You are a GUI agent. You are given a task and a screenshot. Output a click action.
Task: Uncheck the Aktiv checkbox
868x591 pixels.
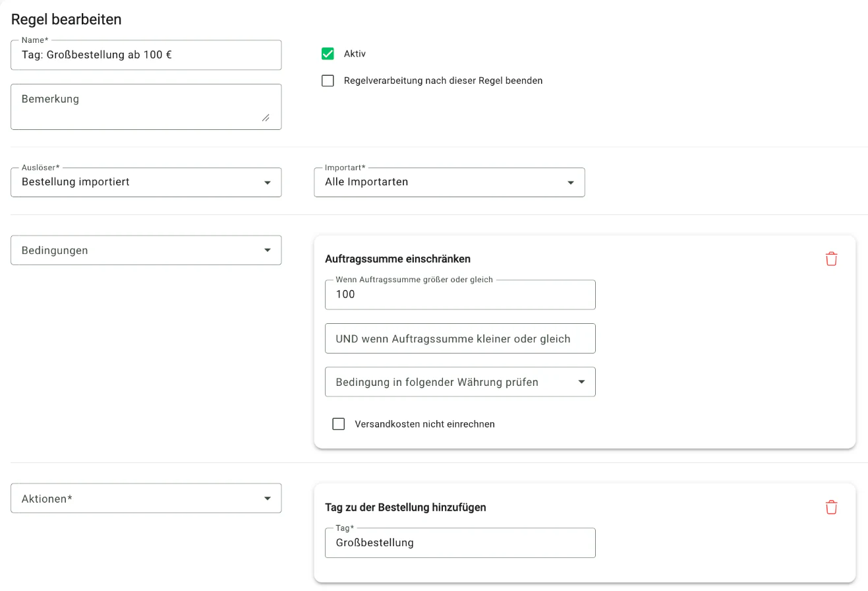pyautogui.click(x=328, y=53)
